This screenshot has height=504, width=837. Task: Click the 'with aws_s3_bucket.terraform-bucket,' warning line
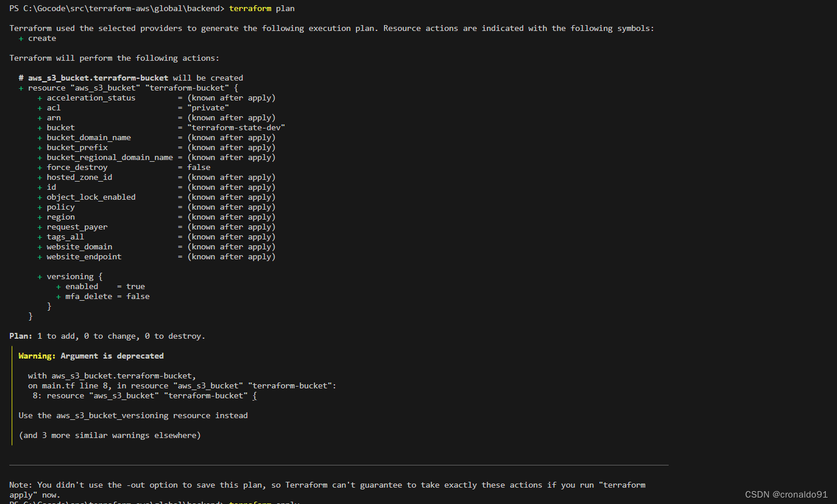(112, 376)
